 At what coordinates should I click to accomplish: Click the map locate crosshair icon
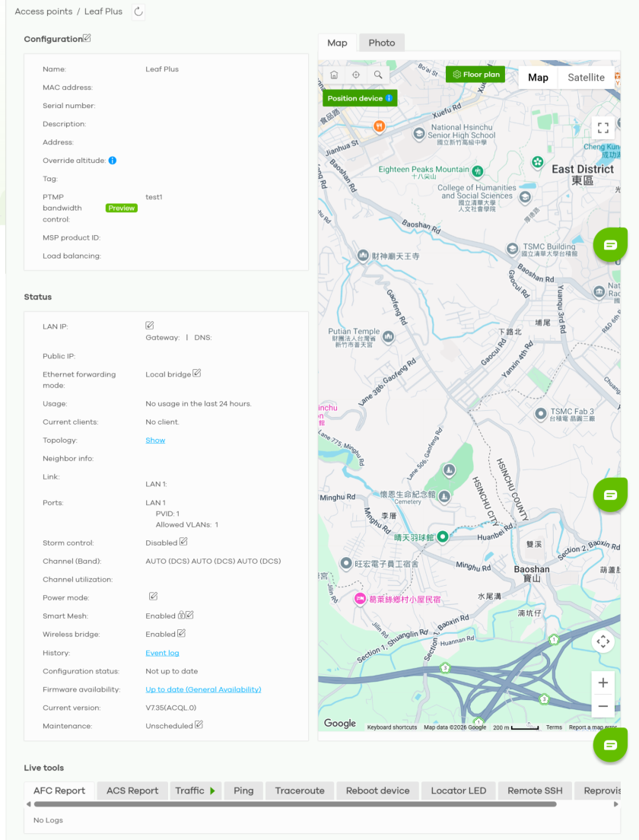point(356,75)
